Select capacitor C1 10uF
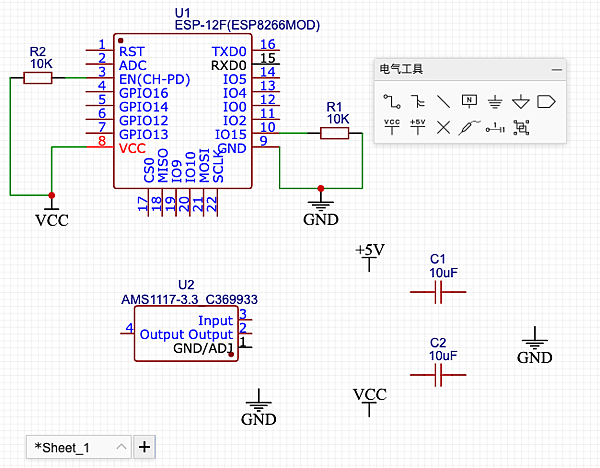Screen dimensions: 600x468 tap(438, 292)
